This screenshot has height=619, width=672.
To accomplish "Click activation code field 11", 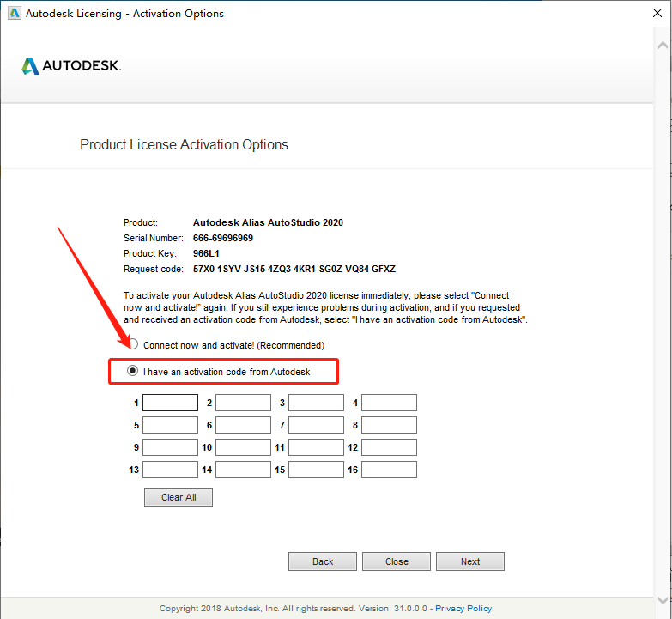I will pos(316,447).
